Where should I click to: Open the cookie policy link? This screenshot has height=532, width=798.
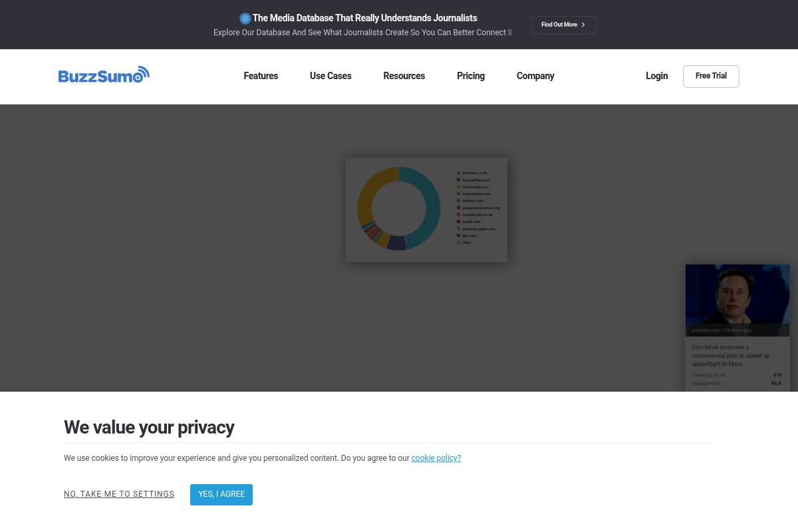click(436, 458)
